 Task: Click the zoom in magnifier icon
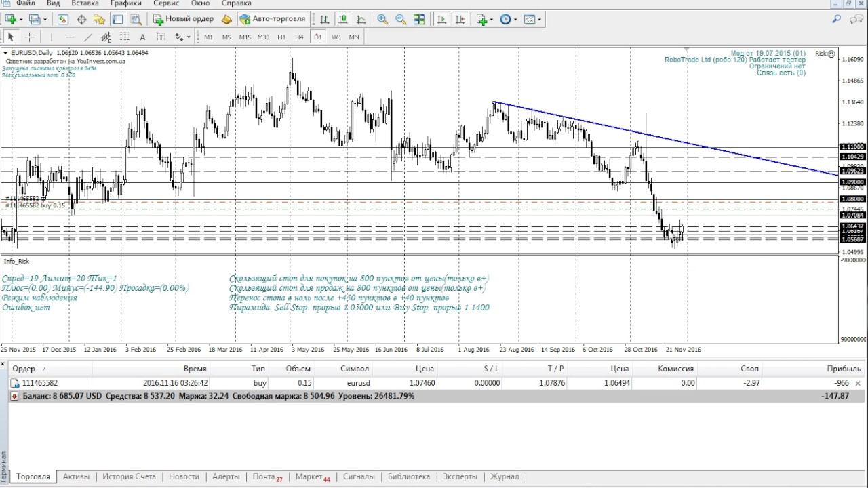point(383,20)
